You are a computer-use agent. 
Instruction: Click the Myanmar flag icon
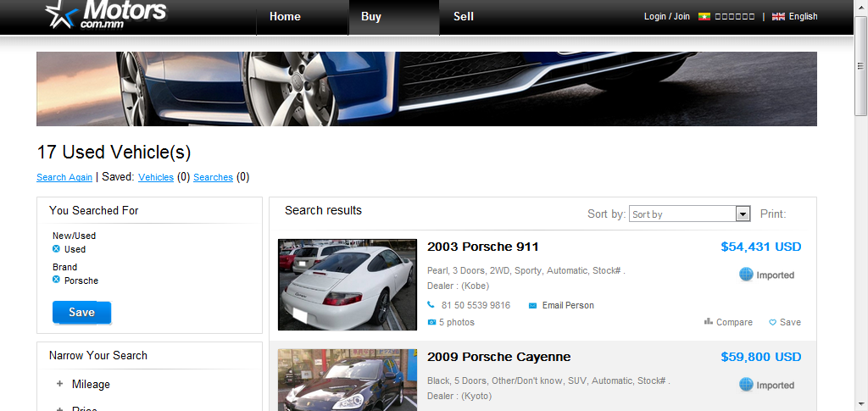point(704,17)
